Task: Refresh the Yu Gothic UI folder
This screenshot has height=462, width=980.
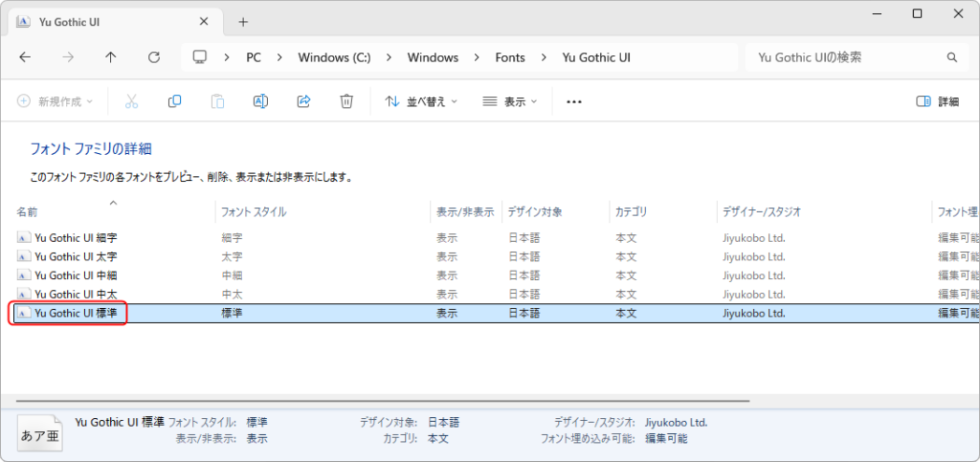Action: click(x=154, y=57)
